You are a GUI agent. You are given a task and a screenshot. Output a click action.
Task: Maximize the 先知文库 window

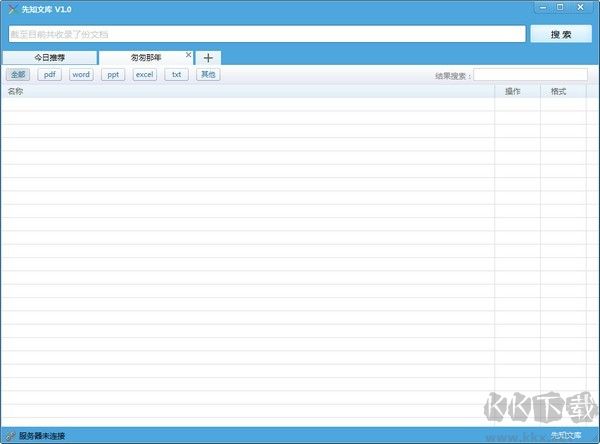(x=560, y=7)
